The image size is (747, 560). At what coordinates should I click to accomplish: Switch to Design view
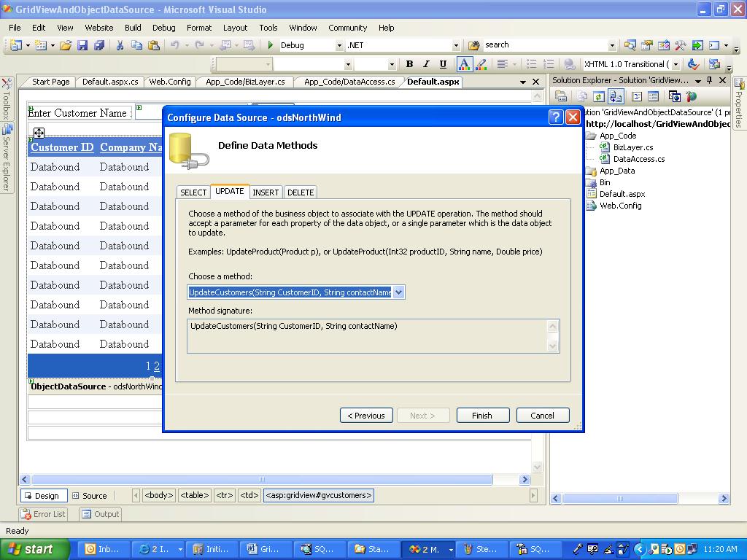(x=43, y=496)
